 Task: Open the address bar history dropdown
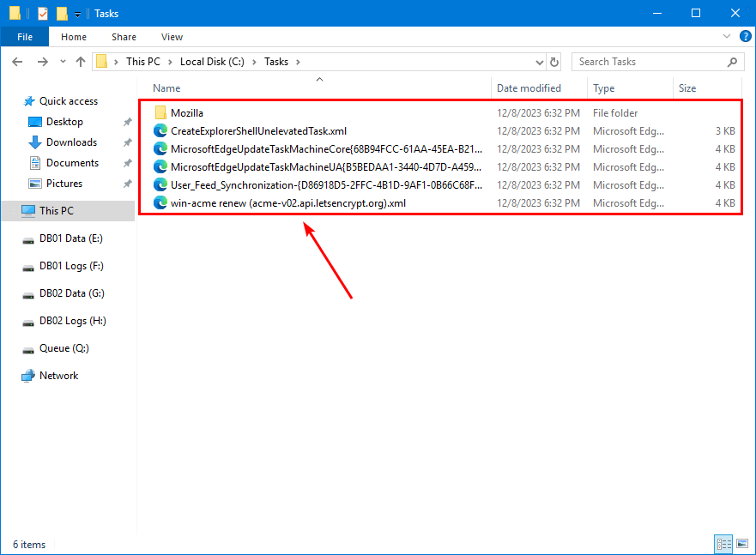click(x=540, y=62)
